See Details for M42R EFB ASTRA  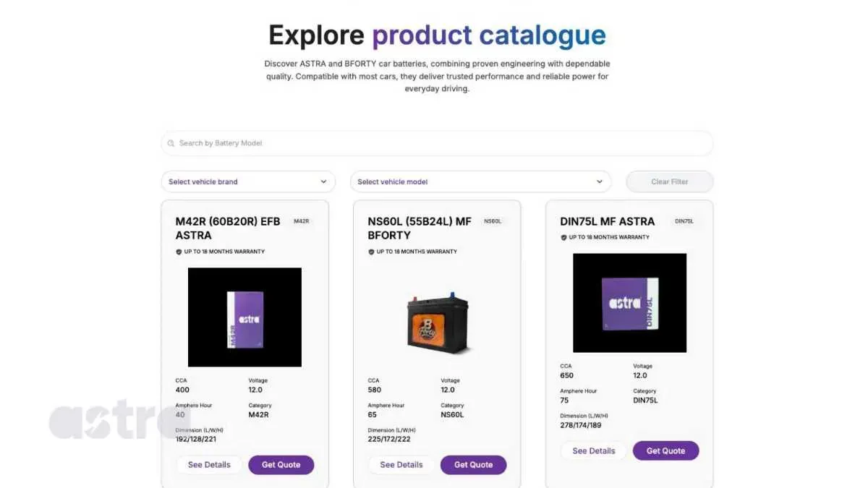point(209,465)
